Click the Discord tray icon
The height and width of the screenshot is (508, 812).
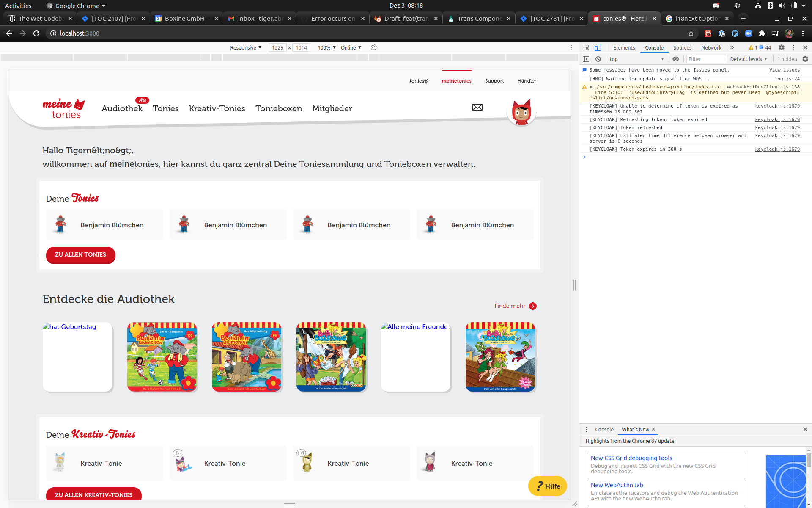click(716, 6)
